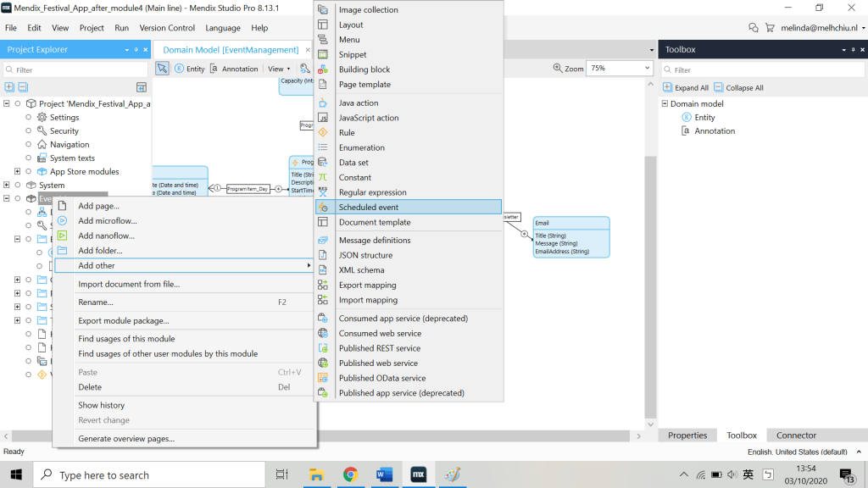This screenshot has height=488, width=868.
Task: Open the account dropdown for melinda@melhchiu.nl
Action: pyautogui.click(x=863, y=28)
